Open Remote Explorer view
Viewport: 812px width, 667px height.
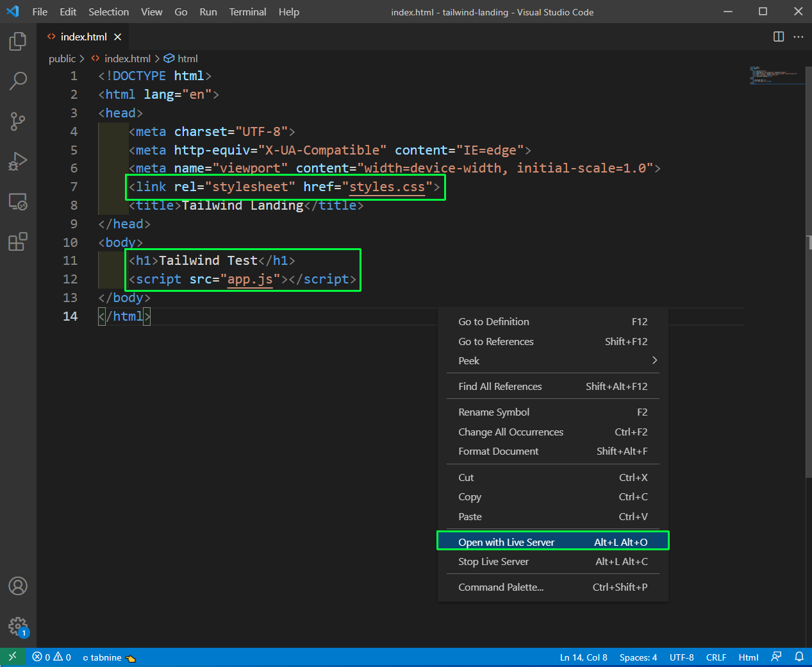coord(18,202)
